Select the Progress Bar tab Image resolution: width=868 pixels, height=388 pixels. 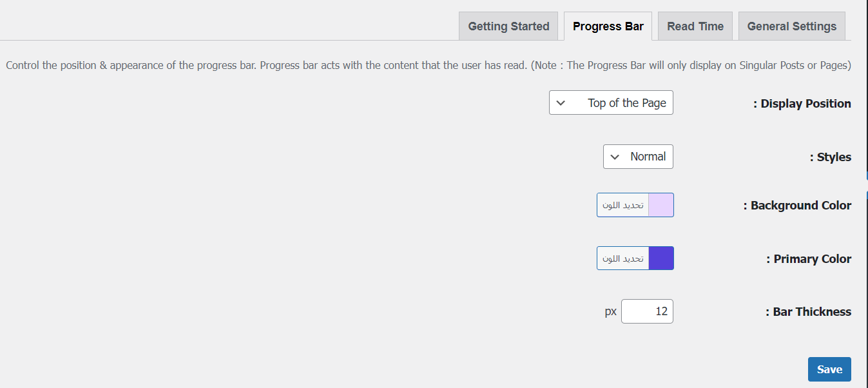click(x=608, y=26)
